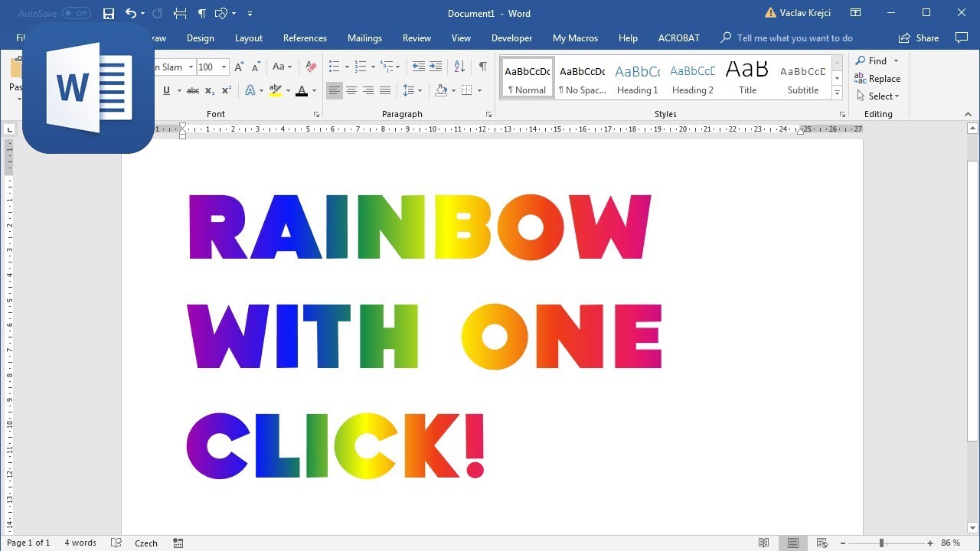980x551 pixels.
Task: Start a bulleted list
Action: point(334,67)
